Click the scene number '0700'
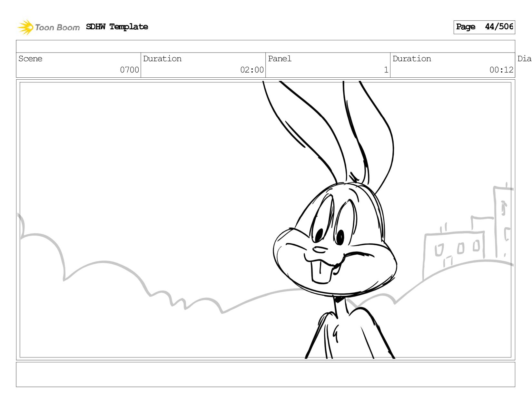The image size is (532, 411). [x=129, y=70]
